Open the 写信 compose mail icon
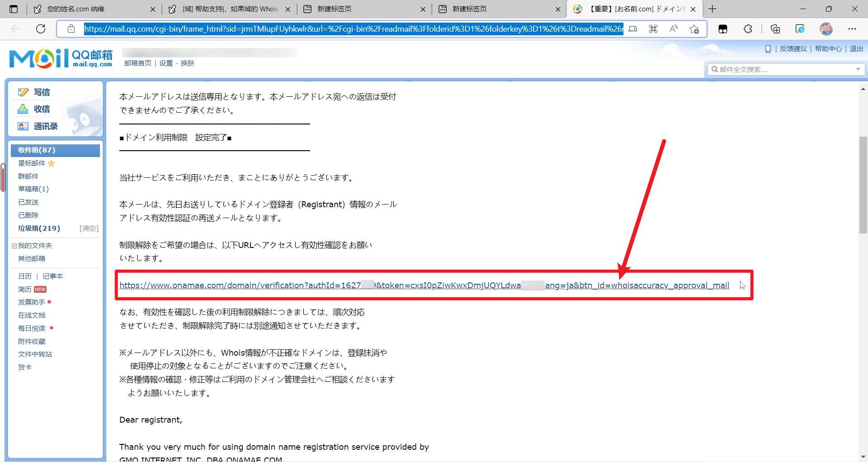 [23, 92]
